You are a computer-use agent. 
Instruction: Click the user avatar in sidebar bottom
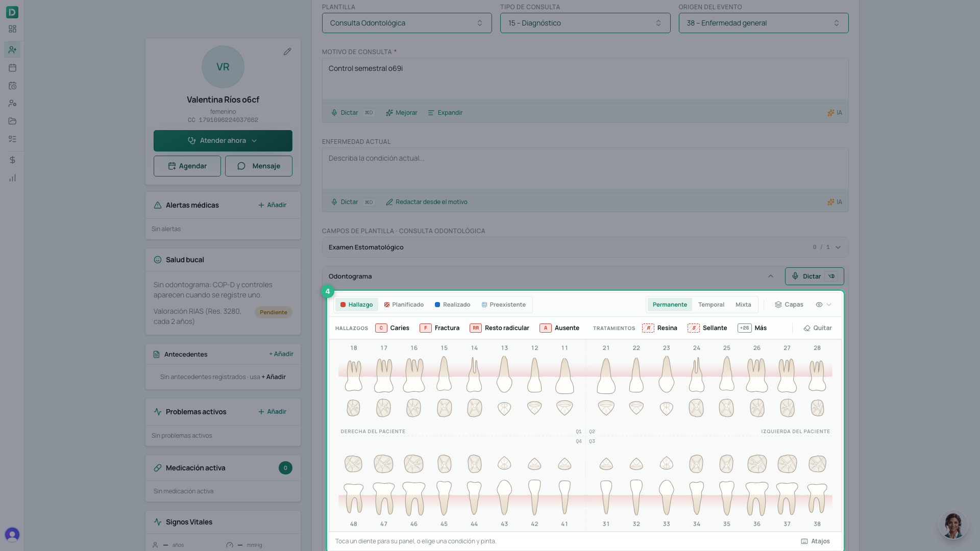pyautogui.click(x=12, y=534)
